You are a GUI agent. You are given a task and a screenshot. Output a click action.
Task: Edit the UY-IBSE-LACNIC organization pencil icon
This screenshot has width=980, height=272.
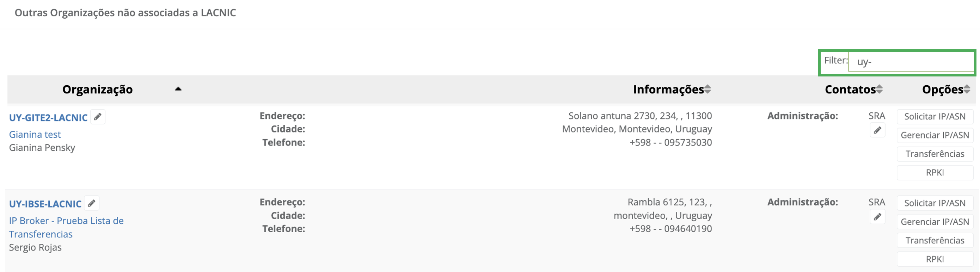click(92, 203)
